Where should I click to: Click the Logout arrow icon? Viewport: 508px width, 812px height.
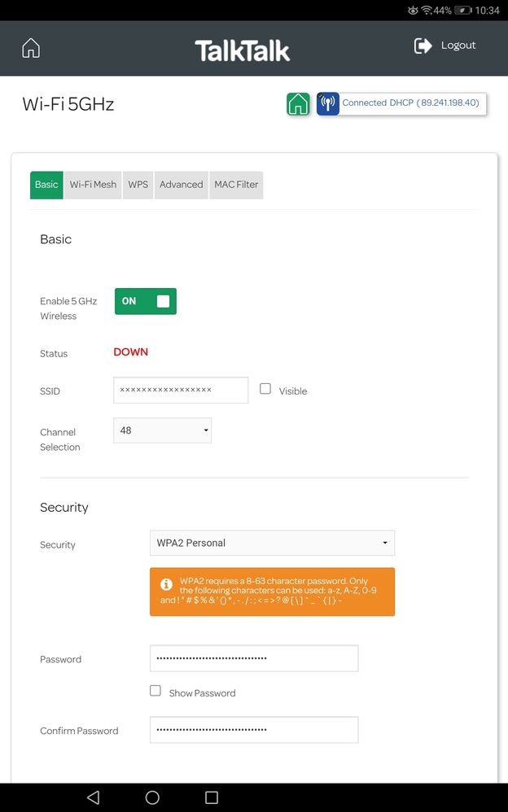(x=423, y=46)
